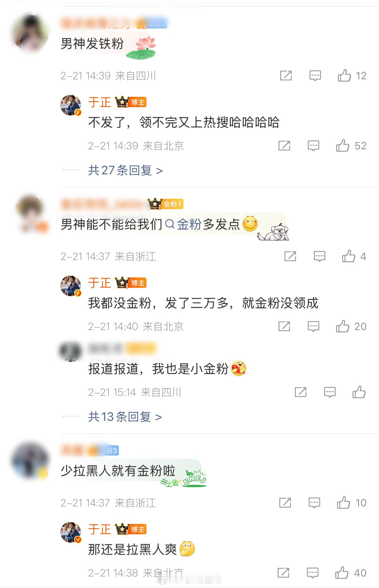The image size is (379, 588).
Task: Share the '那还是拉黑人爽' reply
Action: click(283, 573)
